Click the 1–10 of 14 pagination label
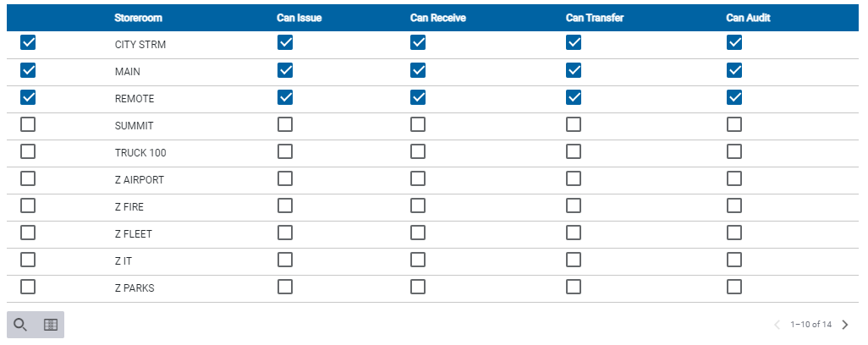The width and height of the screenshot is (868, 345). [x=811, y=325]
